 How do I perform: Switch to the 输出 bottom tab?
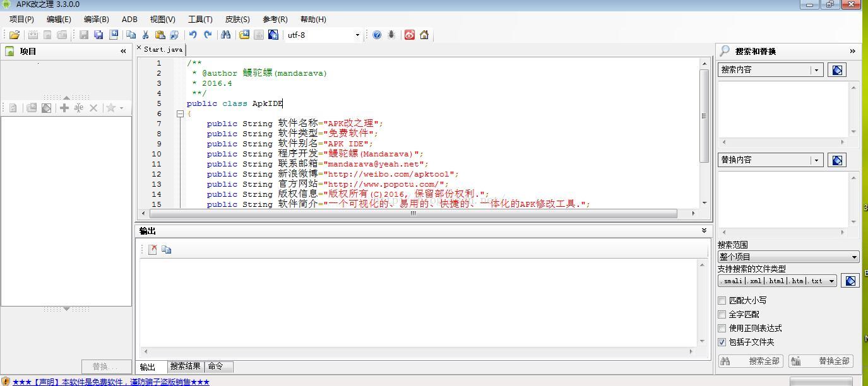tap(152, 367)
